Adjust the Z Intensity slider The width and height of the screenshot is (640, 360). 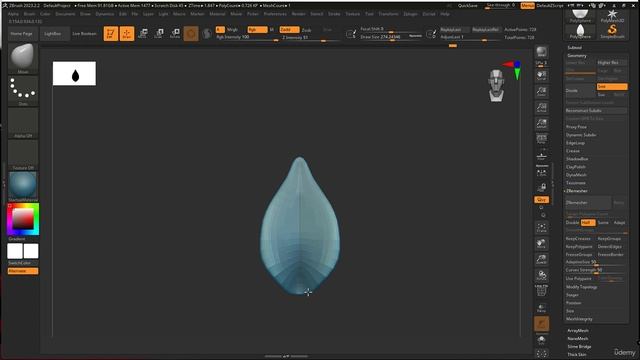click(x=310, y=38)
